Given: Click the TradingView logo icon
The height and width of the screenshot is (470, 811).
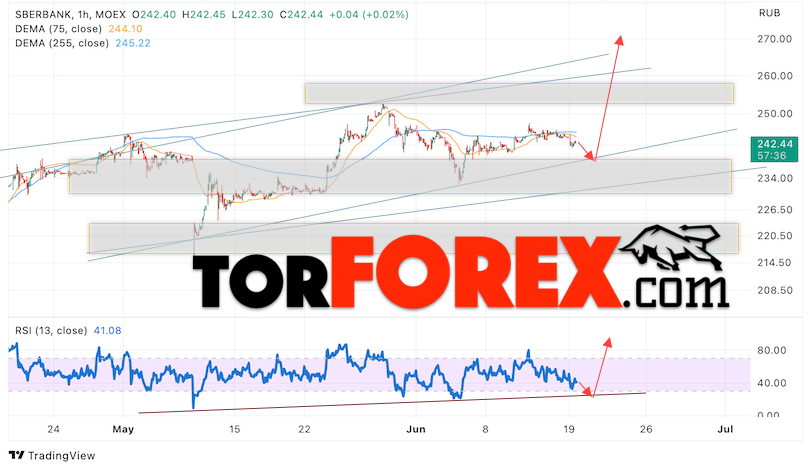Looking at the screenshot, I should tap(17, 456).
